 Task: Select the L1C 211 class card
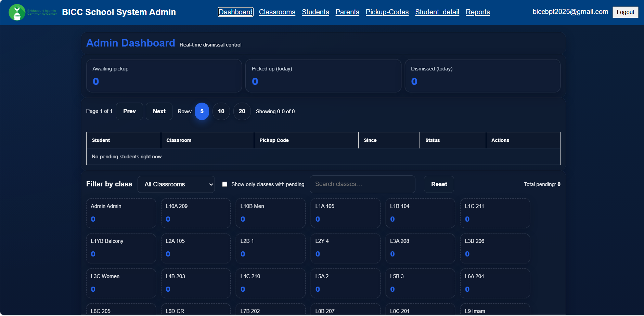click(x=495, y=213)
